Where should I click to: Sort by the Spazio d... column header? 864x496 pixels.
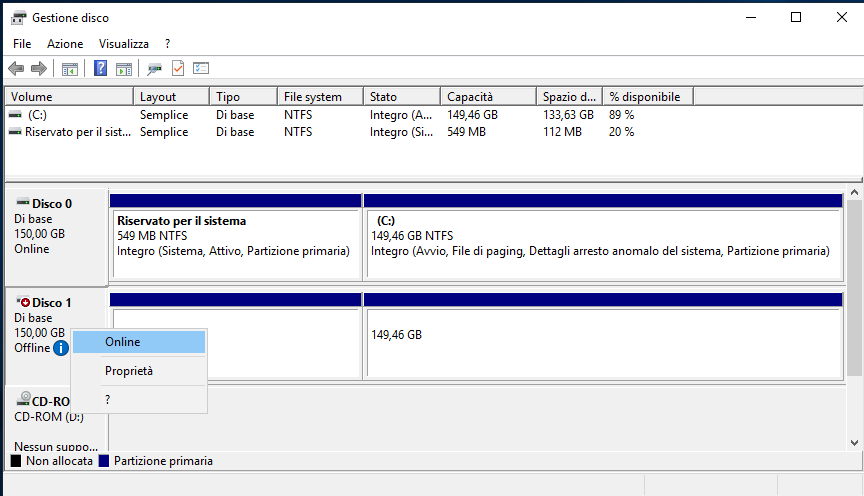click(x=570, y=96)
